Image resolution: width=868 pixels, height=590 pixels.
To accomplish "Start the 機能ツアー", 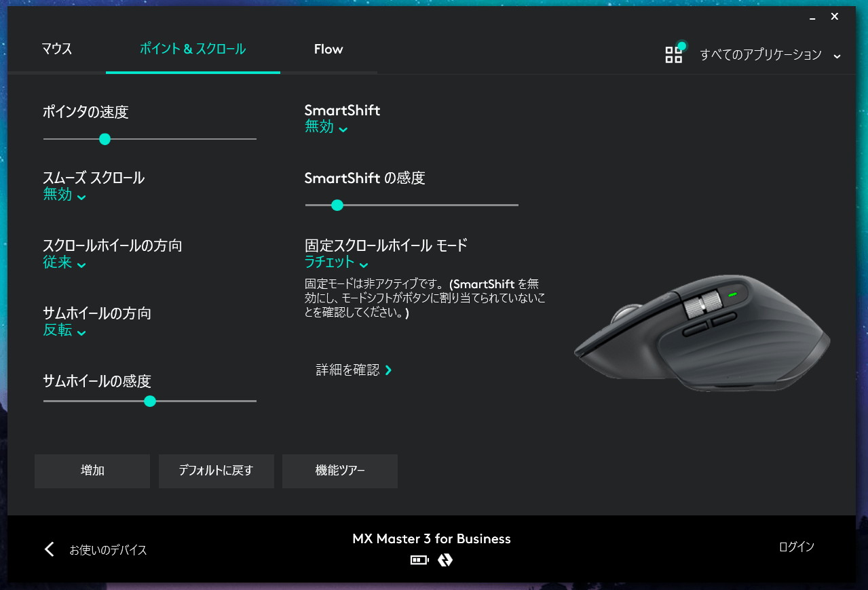I will 340,471.
